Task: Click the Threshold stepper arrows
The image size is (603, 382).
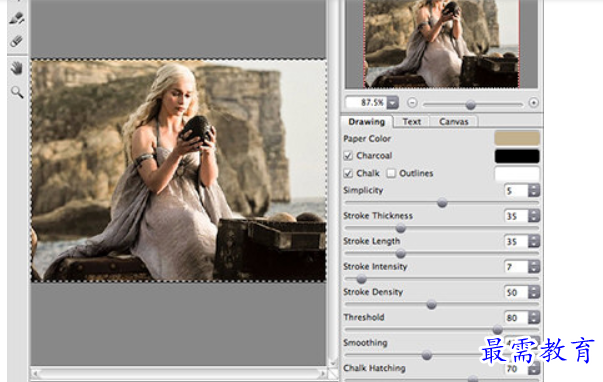Action: coord(534,317)
